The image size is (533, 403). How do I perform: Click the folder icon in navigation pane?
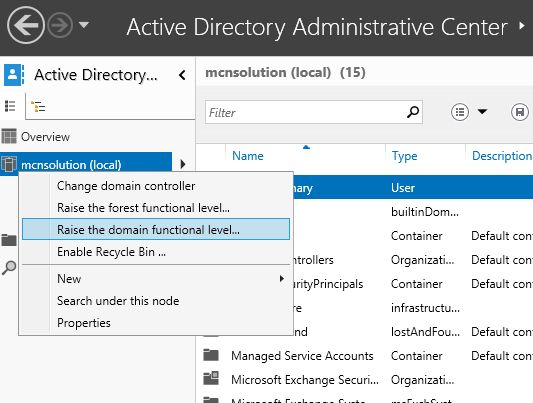pyautogui.click(x=9, y=240)
